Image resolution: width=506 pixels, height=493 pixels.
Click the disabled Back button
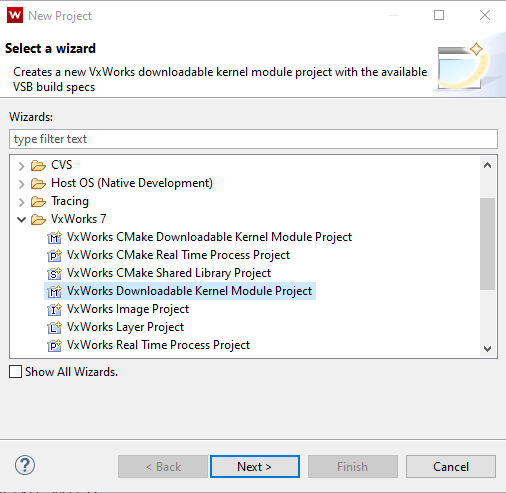click(x=163, y=466)
